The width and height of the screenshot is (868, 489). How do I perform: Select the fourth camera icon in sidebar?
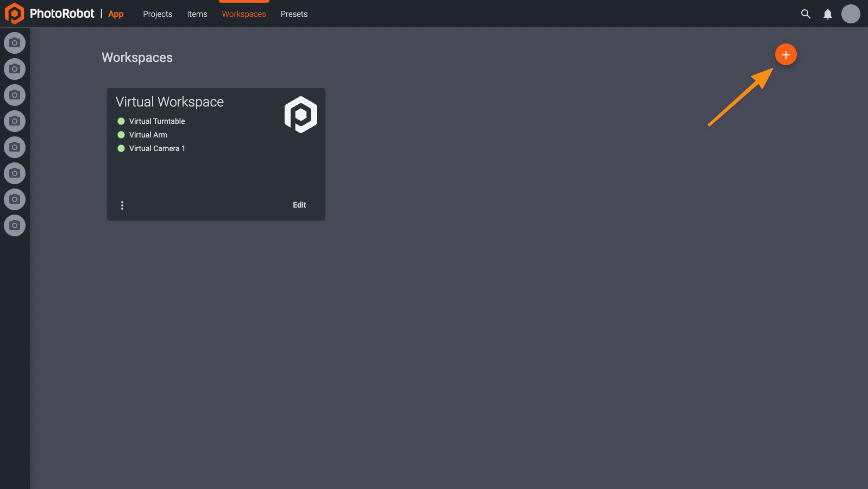[x=15, y=121]
